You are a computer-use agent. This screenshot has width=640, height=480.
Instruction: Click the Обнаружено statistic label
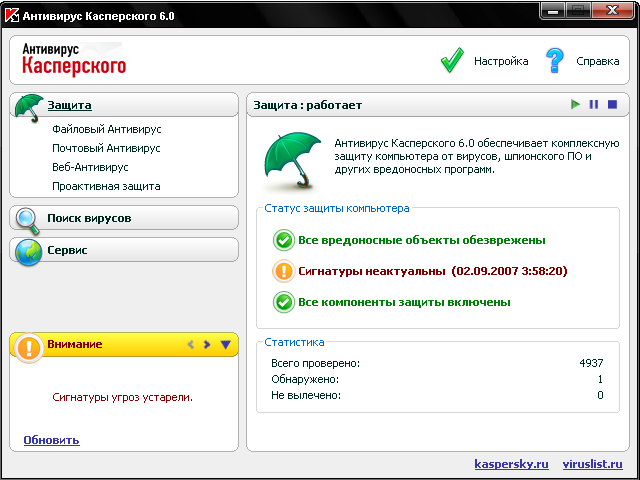[305, 379]
